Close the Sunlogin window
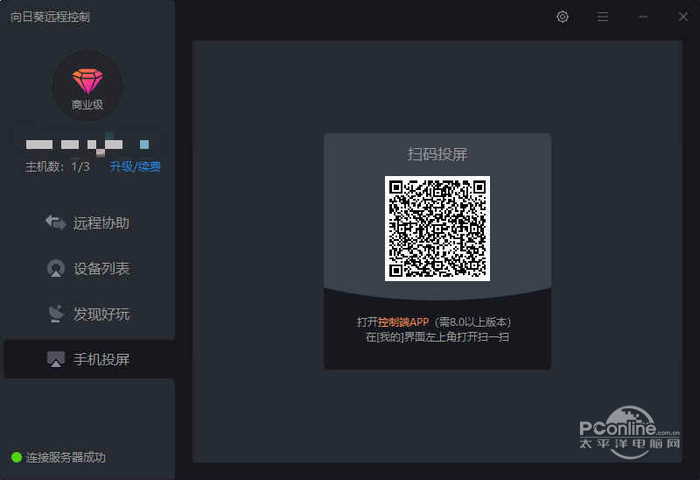This screenshot has height=480, width=700. (683, 17)
